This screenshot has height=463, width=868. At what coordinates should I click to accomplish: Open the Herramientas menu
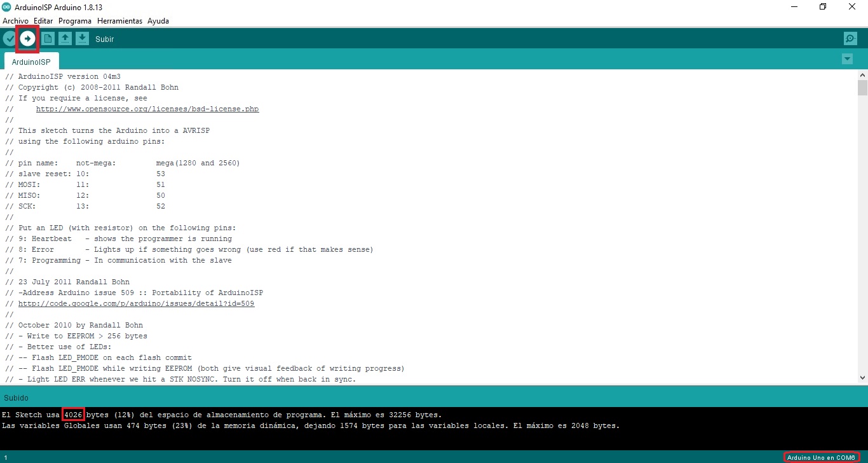coord(119,20)
